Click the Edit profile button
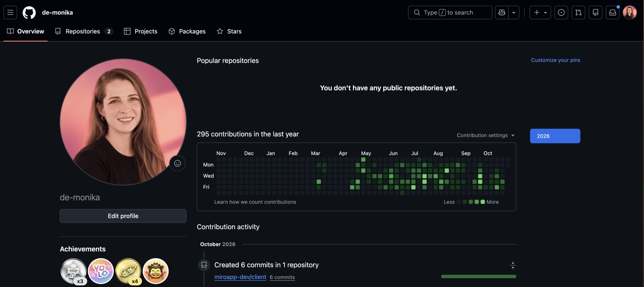This screenshot has height=287, width=644. [x=123, y=216]
